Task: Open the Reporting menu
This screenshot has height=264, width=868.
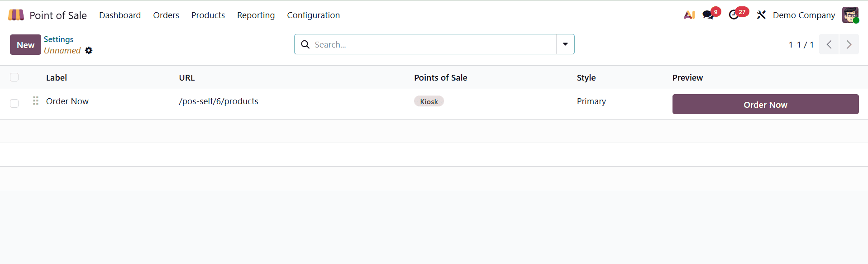Action: coord(256,15)
